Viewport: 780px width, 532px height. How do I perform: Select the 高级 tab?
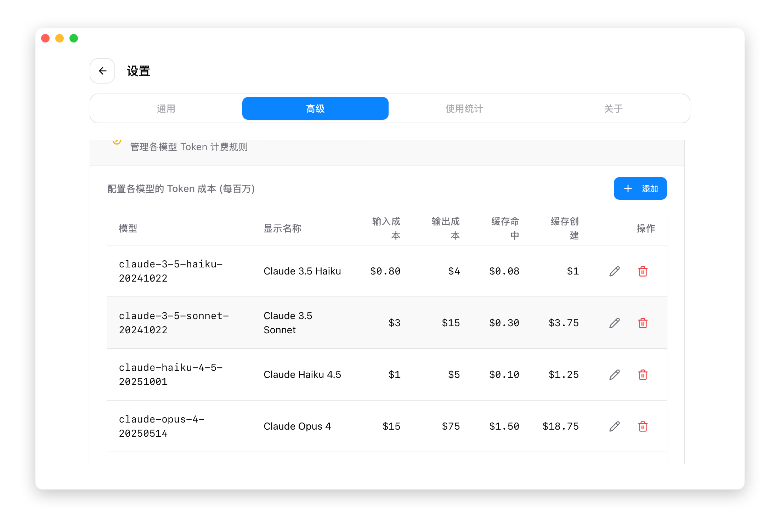coord(315,108)
